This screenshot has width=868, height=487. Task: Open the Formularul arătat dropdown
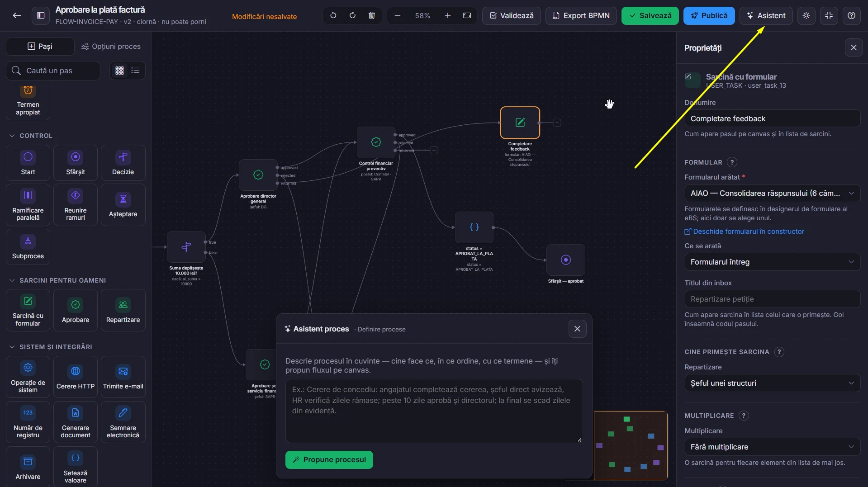tap(772, 193)
